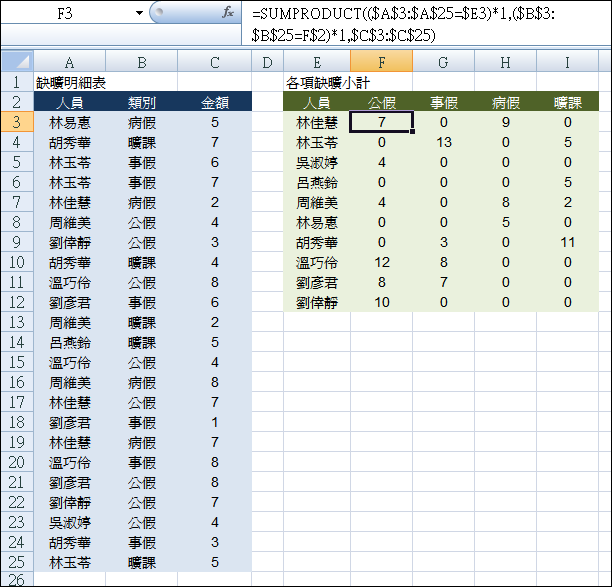Click header cell 人員 in column A
Screen dimensions: 612x587
tap(69, 102)
